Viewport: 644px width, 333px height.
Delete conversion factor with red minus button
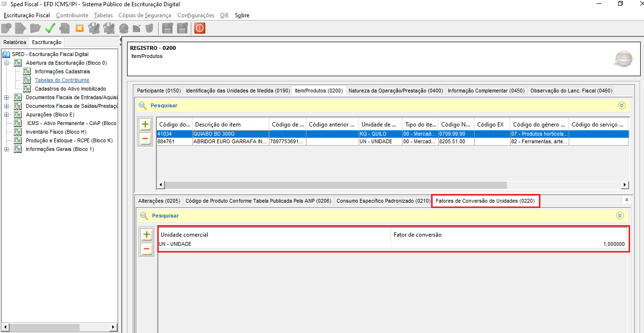click(147, 249)
